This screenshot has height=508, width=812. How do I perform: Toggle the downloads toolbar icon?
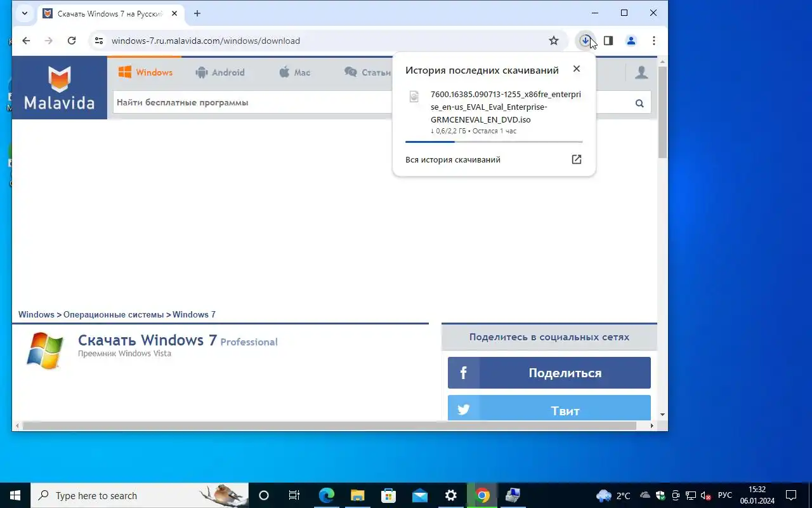(x=585, y=41)
